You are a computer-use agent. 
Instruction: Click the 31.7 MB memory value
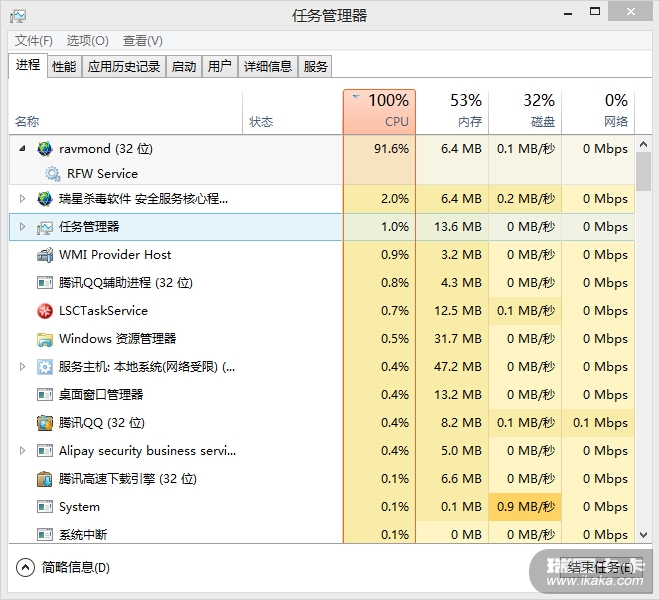pyautogui.click(x=458, y=339)
